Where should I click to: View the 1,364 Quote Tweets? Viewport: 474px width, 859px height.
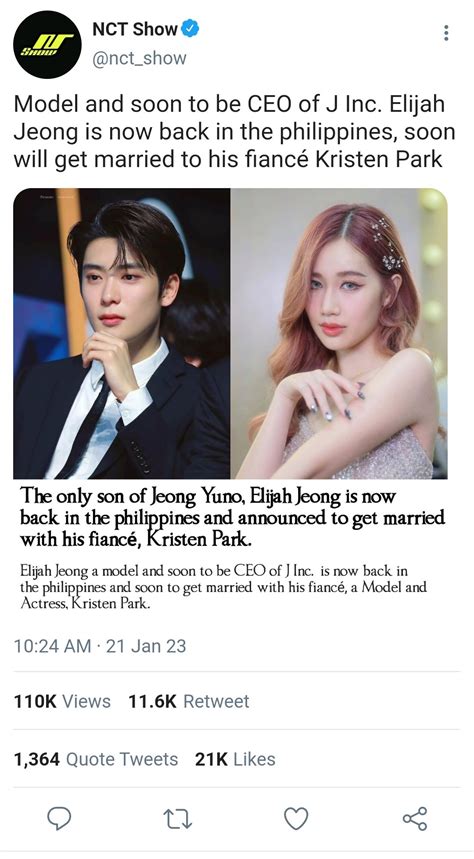96,759
